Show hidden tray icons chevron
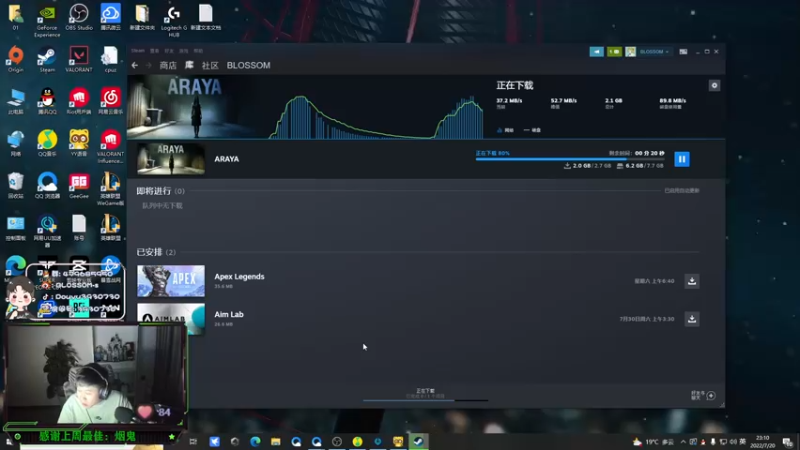This screenshot has width=800, height=450. click(x=683, y=442)
